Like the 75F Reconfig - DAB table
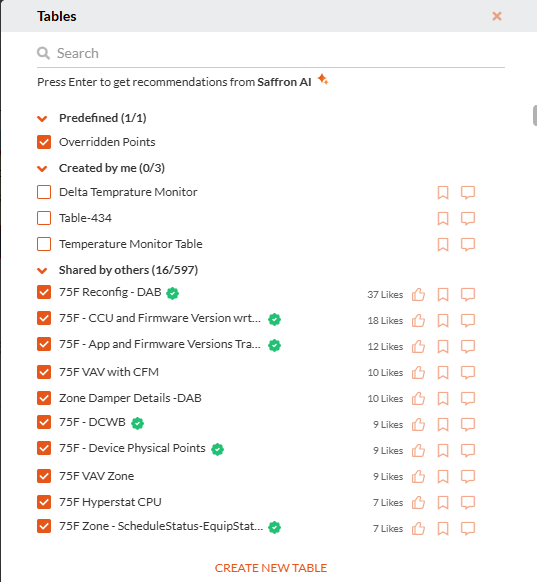This screenshot has width=537, height=582. 418,294
